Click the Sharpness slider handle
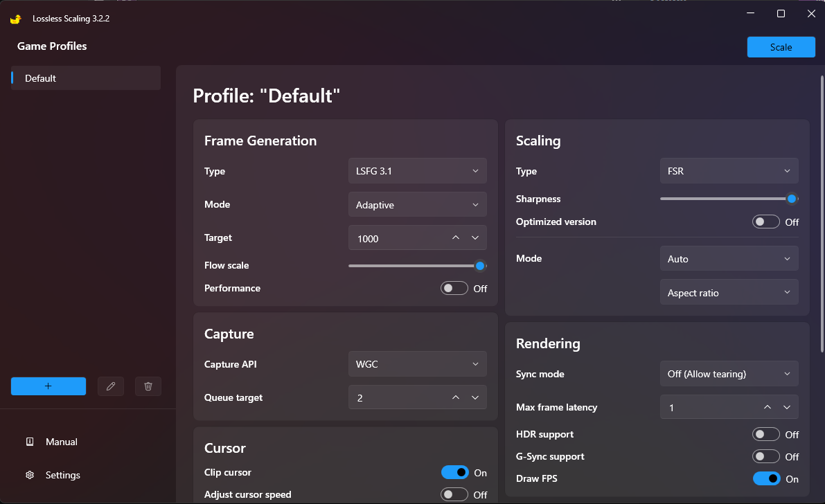825x504 pixels. point(792,199)
